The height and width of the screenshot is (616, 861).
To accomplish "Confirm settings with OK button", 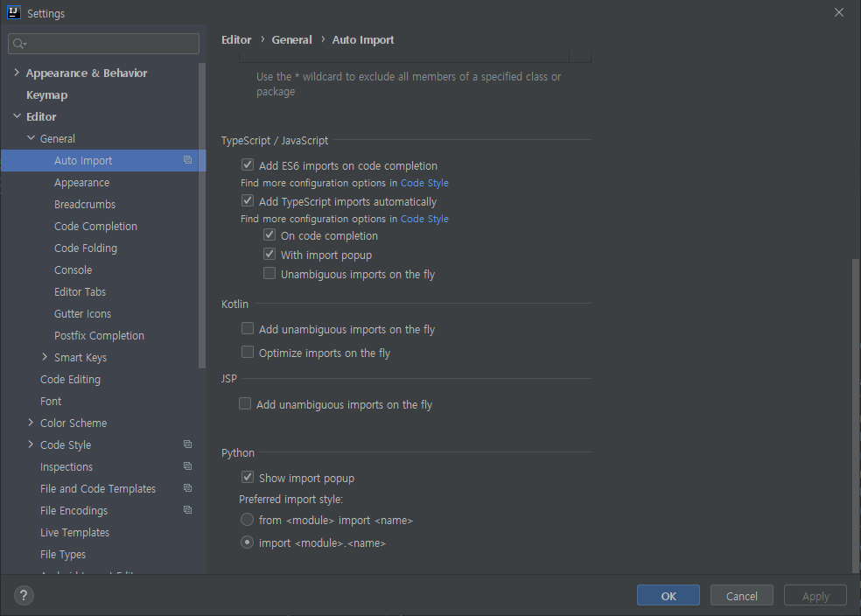I will pyautogui.click(x=668, y=596).
